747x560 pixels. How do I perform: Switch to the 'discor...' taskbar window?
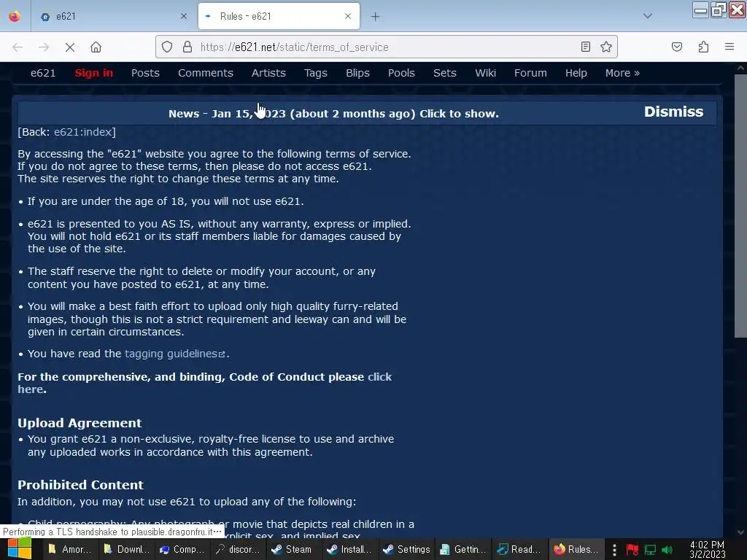coord(237,550)
